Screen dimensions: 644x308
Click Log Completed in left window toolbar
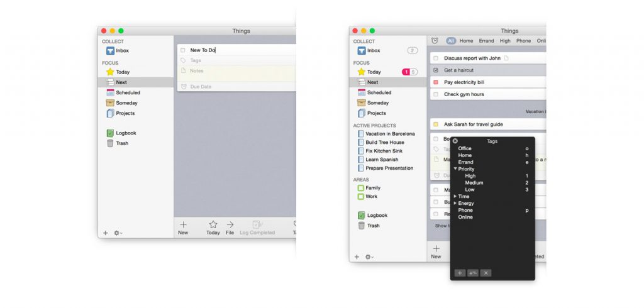(x=257, y=228)
